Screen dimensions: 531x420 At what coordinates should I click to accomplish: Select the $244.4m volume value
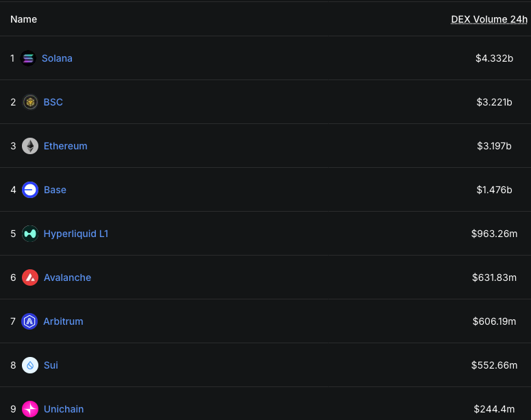click(494, 409)
